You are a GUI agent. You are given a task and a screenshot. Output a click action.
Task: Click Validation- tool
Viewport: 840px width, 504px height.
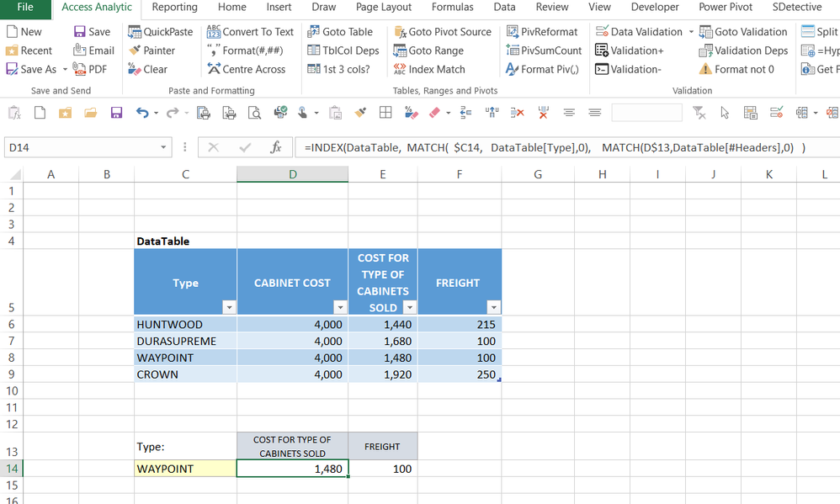pyautogui.click(x=629, y=69)
